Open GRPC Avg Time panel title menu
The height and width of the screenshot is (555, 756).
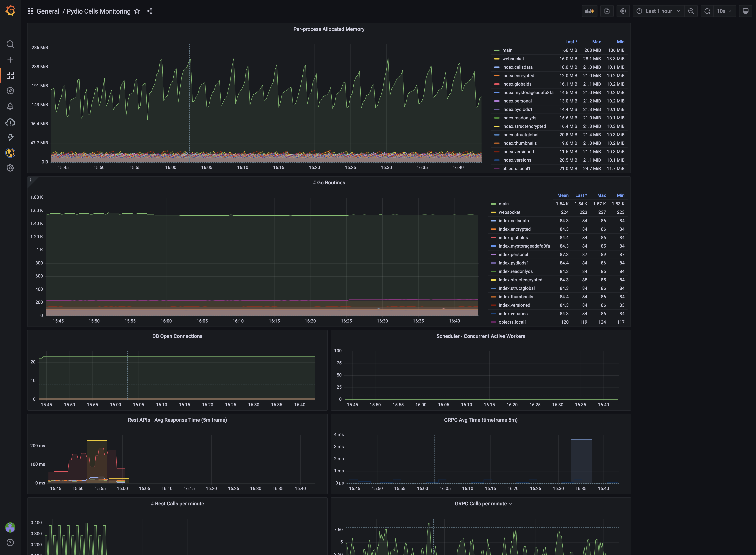pos(481,420)
